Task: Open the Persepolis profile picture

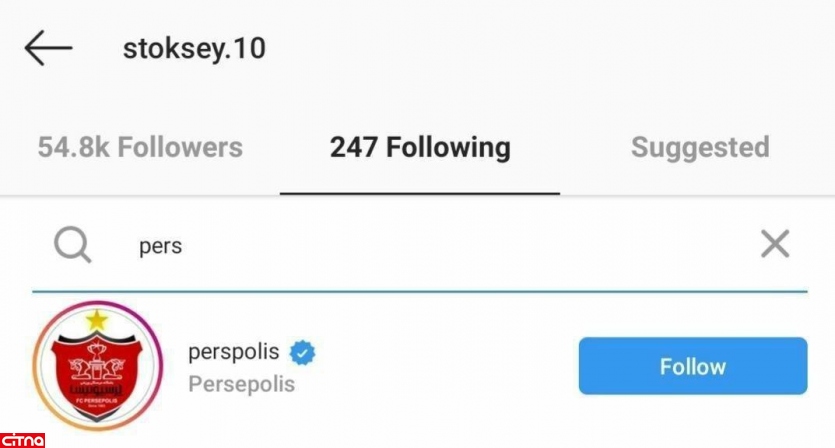Action: [97, 367]
